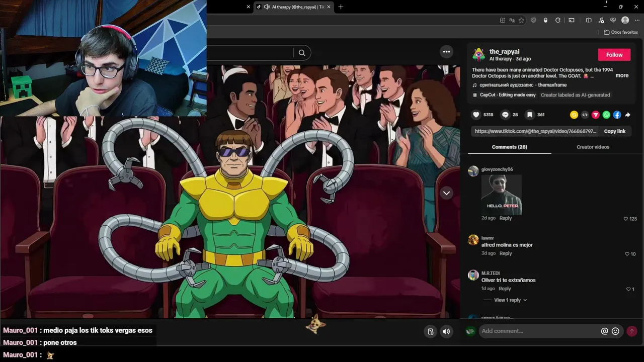Image resolution: width=644 pixels, height=362 pixels.
Task: Open the shield extension icon in toolbar
Action: tap(533, 20)
